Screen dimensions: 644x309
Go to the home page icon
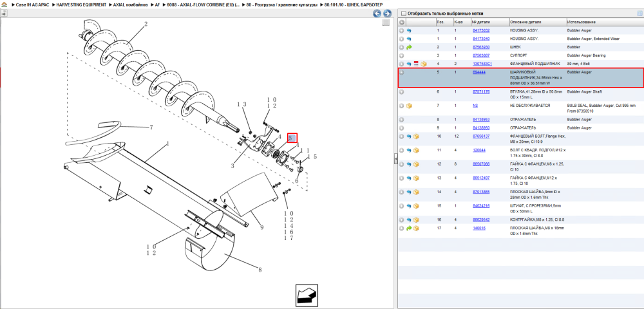[4, 5]
